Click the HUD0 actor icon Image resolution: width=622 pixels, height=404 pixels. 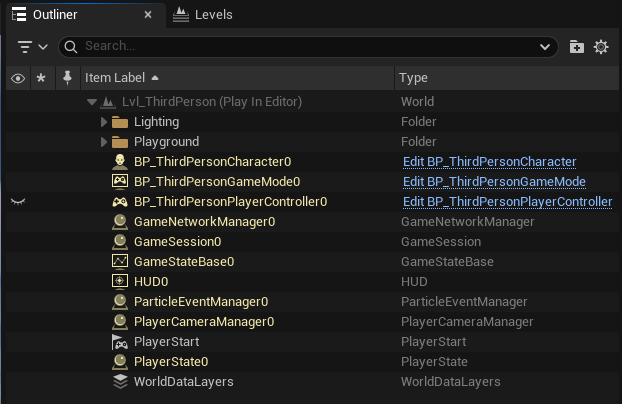[x=119, y=282]
